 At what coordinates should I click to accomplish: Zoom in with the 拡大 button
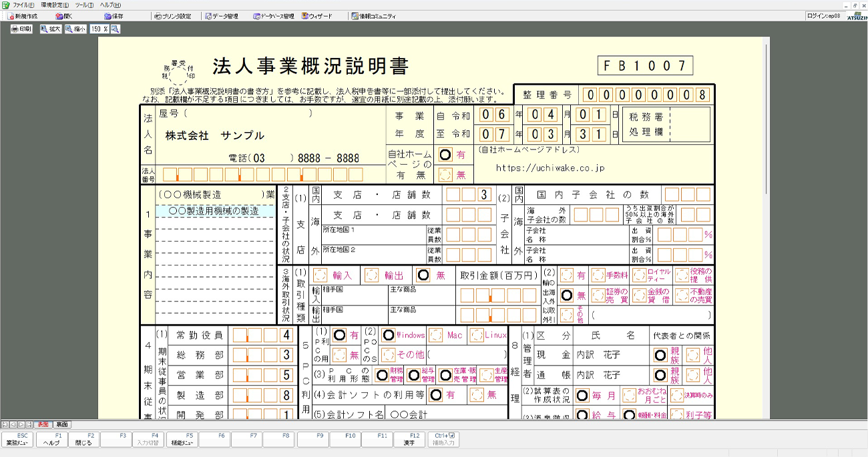pos(50,29)
